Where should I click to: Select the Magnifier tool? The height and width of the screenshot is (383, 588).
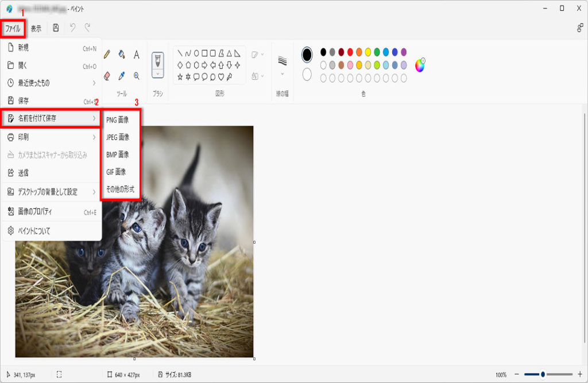pos(137,75)
